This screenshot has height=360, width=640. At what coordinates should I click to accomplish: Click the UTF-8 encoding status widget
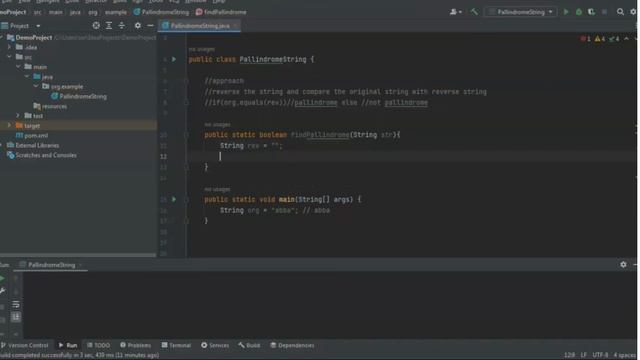(x=600, y=355)
